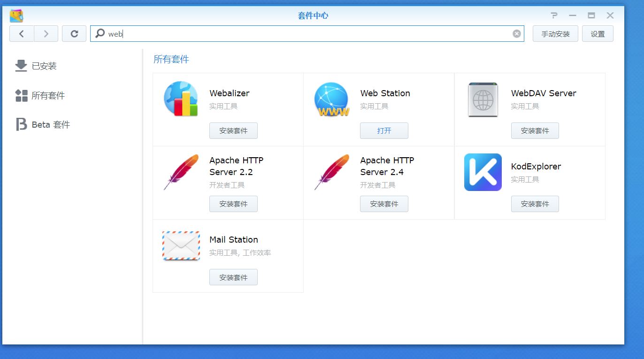This screenshot has height=359, width=644.
Task: Click 打开 to launch Web Station
Action: pyautogui.click(x=384, y=130)
